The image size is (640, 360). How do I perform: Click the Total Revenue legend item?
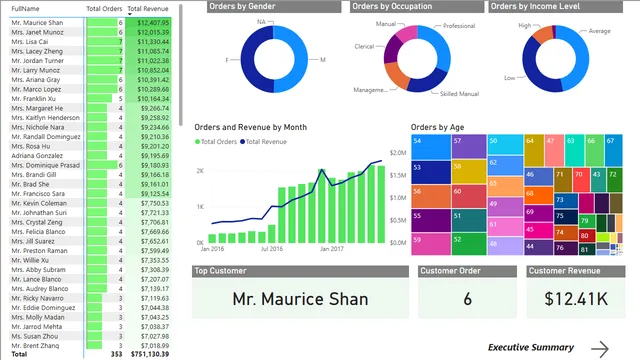coord(263,142)
